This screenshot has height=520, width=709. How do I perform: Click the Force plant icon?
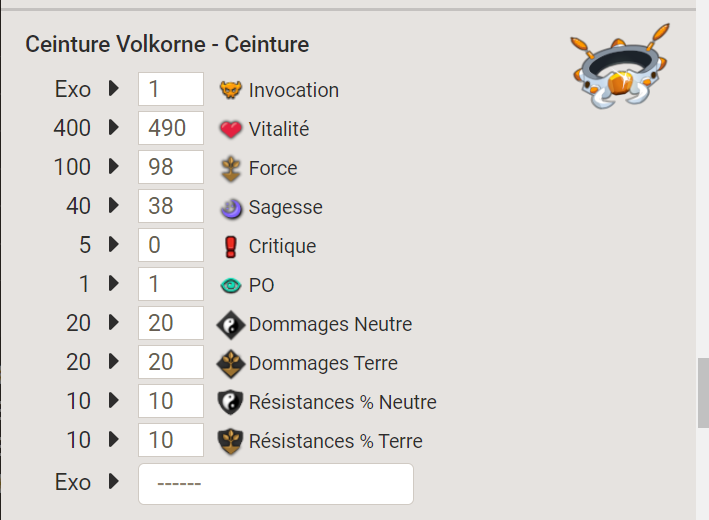[231, 169]
